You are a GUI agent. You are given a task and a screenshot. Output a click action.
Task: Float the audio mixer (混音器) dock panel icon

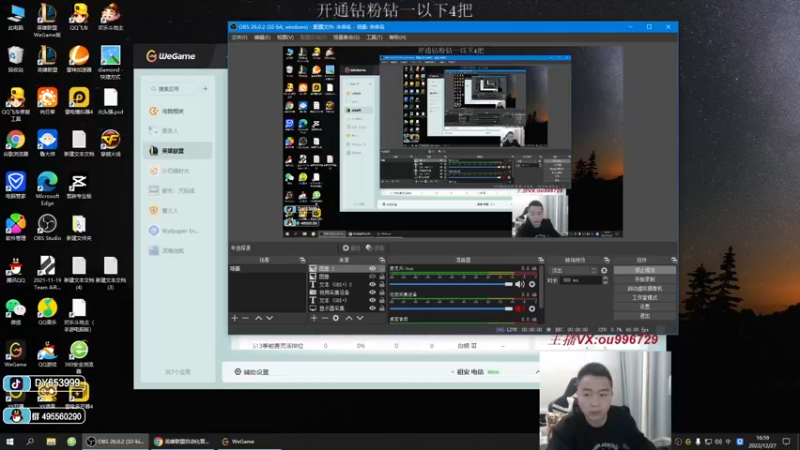(541, 260)
